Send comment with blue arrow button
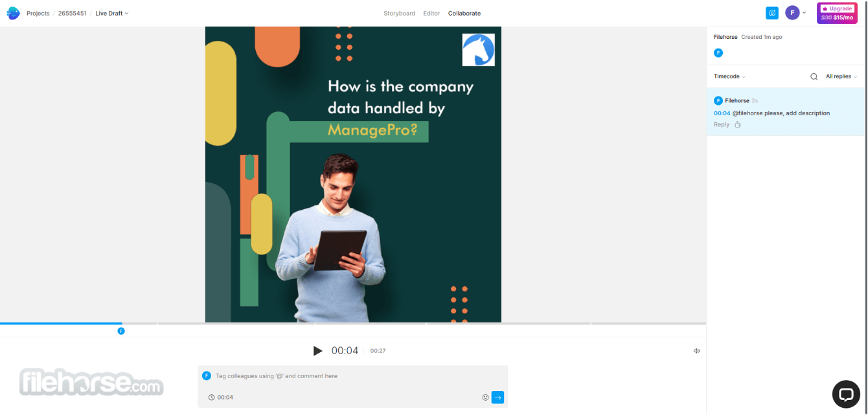 pos(497,398)
